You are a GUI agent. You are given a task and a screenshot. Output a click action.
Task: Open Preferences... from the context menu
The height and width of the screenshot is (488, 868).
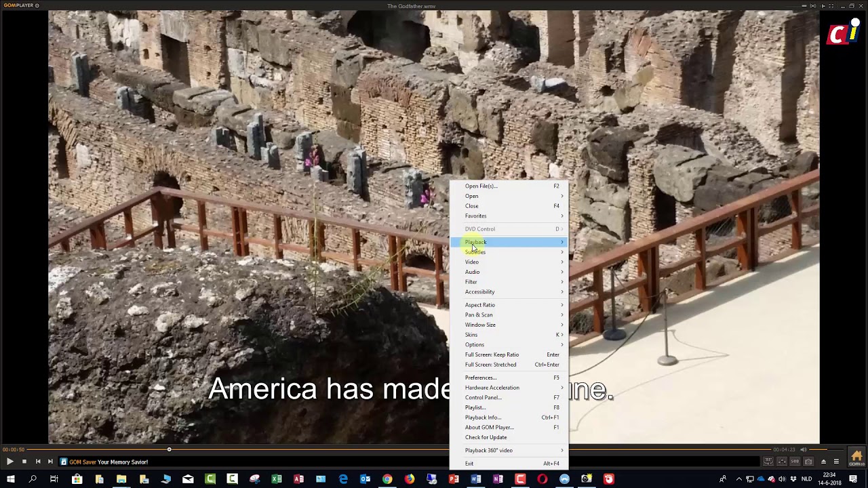(509, 378)
